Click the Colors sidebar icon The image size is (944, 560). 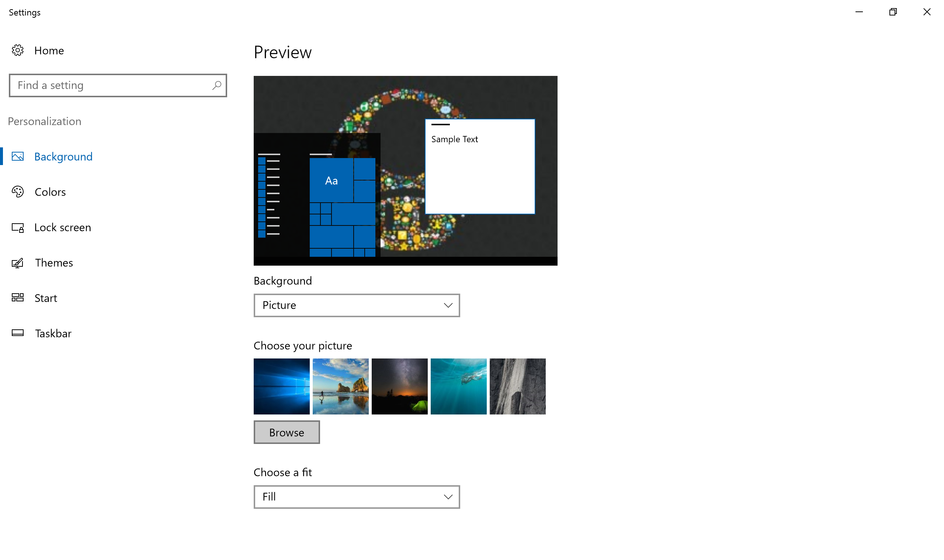click(18, 192)
